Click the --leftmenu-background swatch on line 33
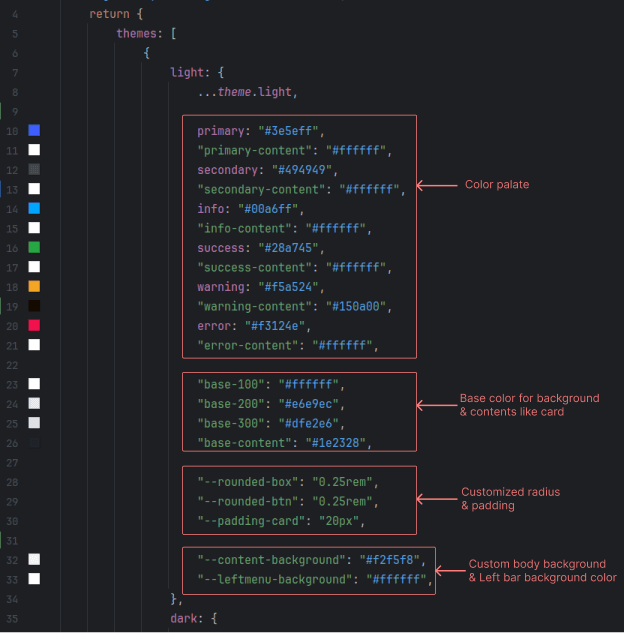 [x=34, y=578]
